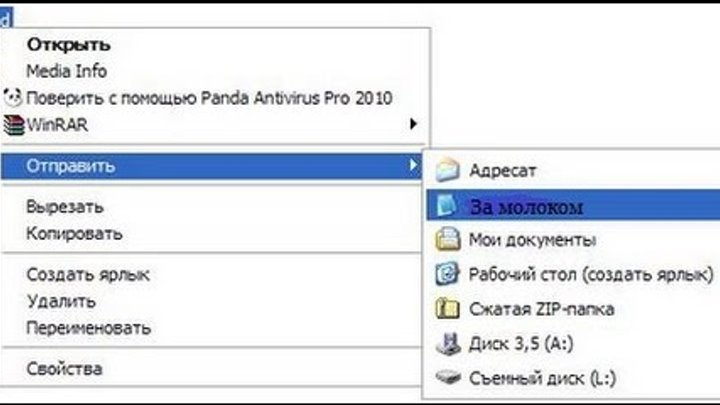Select the Media Info menu entry
The width and height of the screenshot is (720, 405).
pyautogui.click(x=66, y=71)
